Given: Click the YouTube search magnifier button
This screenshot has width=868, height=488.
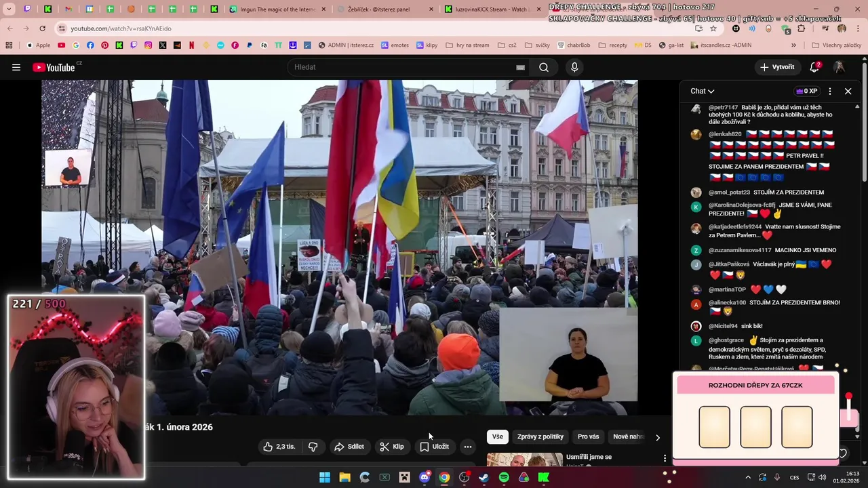Looking at the screenshot, I should coord(544,67).
